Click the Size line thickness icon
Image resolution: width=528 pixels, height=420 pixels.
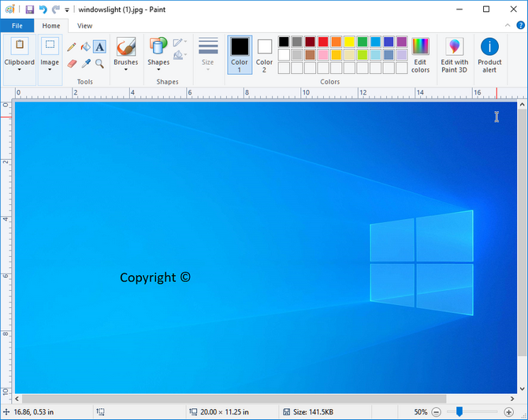coord(208,46)
